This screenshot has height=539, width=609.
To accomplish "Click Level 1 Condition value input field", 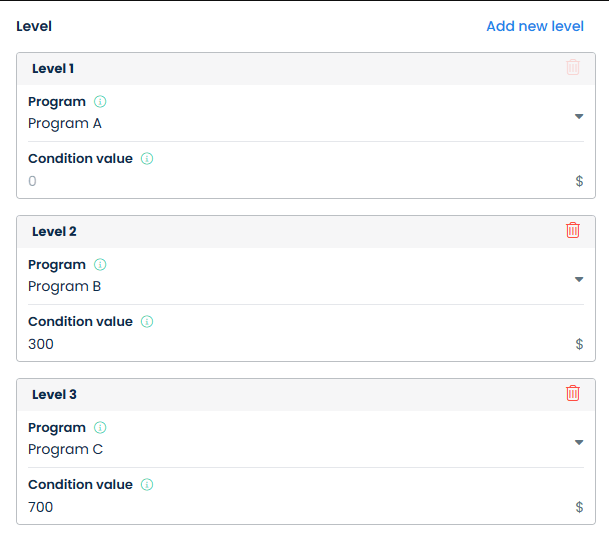I will 290,181.
